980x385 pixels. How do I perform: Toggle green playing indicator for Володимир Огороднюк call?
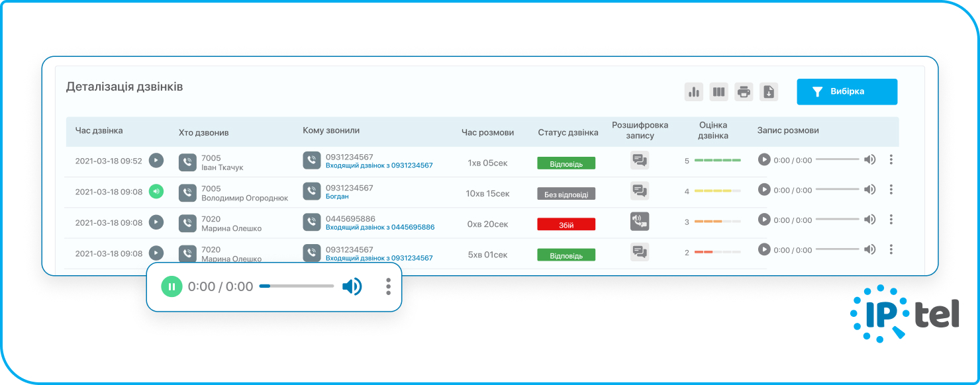pos(156,192)
